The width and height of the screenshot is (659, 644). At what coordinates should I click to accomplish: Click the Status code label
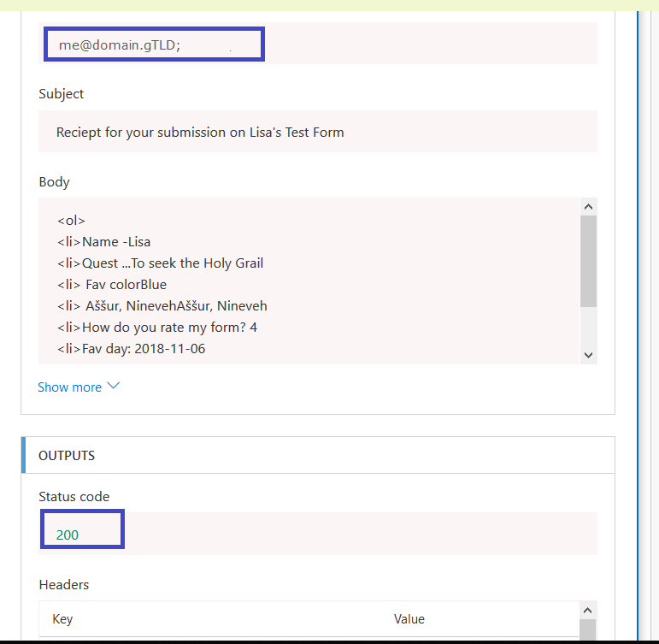point(74,496)
